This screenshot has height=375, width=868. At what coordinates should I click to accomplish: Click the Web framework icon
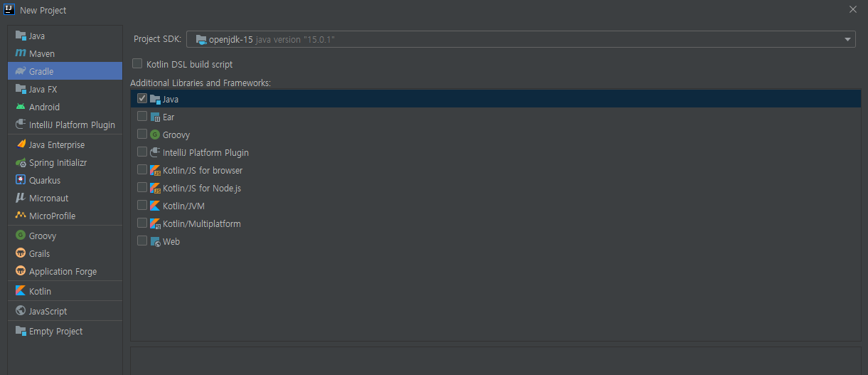(x=155, y=241)
